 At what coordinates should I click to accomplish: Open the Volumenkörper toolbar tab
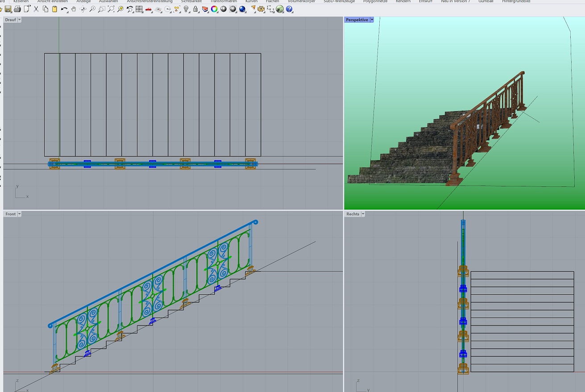(x=301, y=1)
